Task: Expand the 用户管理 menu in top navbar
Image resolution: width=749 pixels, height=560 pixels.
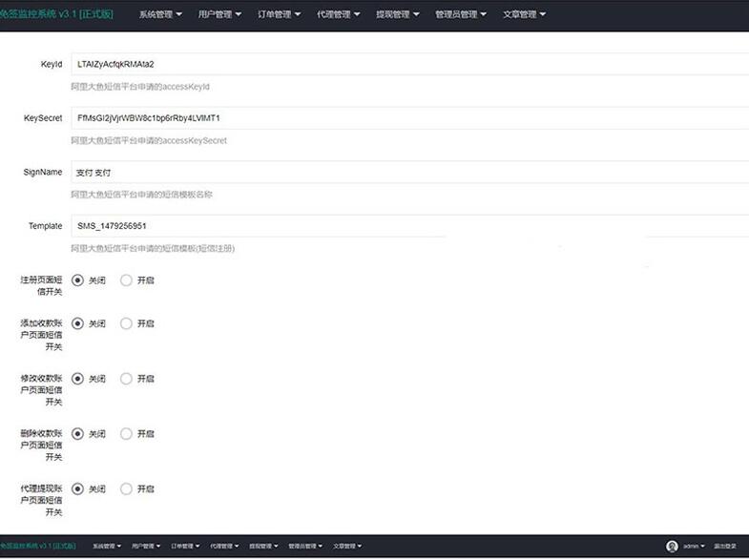Action: coord(219,14)
